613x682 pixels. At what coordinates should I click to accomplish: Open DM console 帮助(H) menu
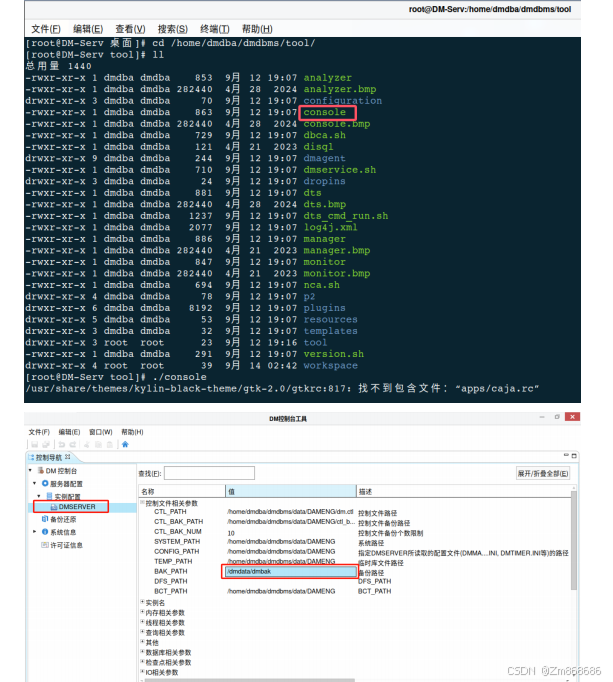point(132,432)
